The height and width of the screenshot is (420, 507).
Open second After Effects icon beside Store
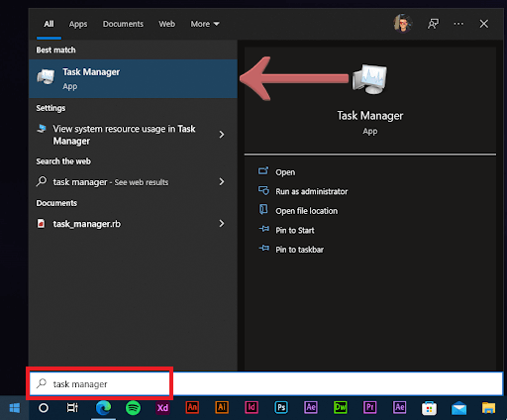point(399,407)
